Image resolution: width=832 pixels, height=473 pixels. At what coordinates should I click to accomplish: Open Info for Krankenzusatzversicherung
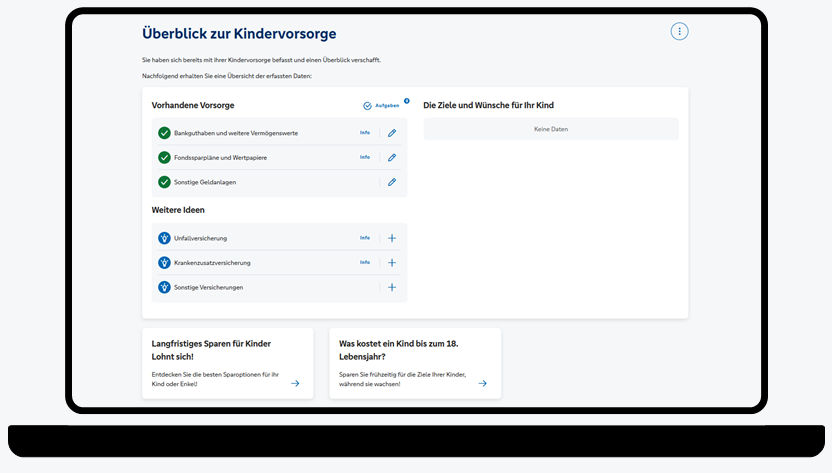pos(365,262)
